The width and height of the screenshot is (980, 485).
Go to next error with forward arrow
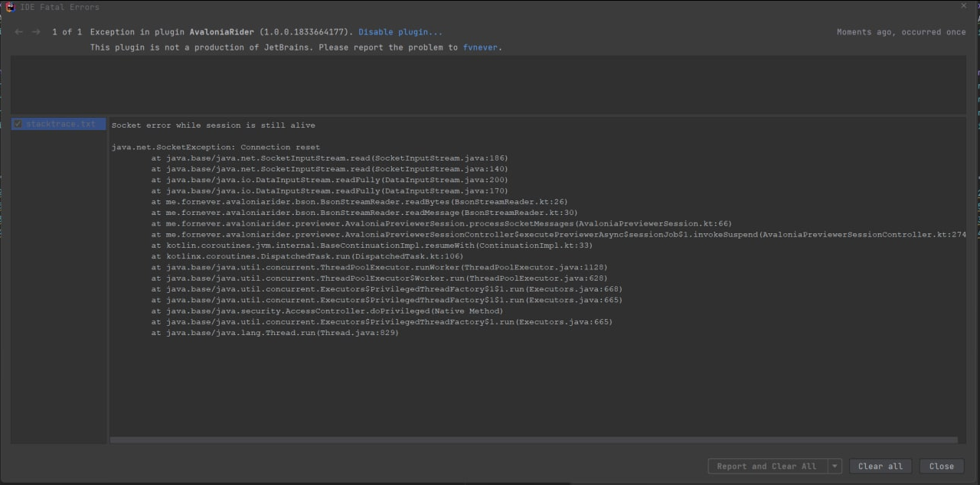pyautogui.click(x=35, y=32)
